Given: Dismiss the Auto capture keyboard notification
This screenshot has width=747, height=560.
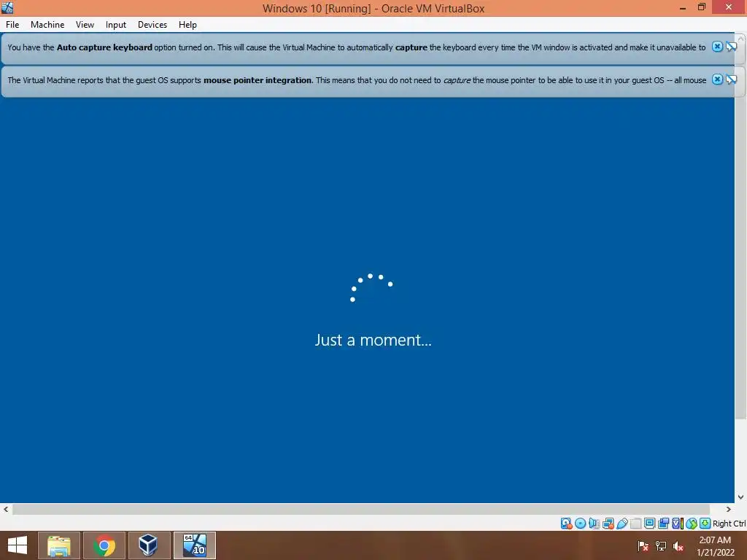Looking at the screenshot, I should pos(717,47).
